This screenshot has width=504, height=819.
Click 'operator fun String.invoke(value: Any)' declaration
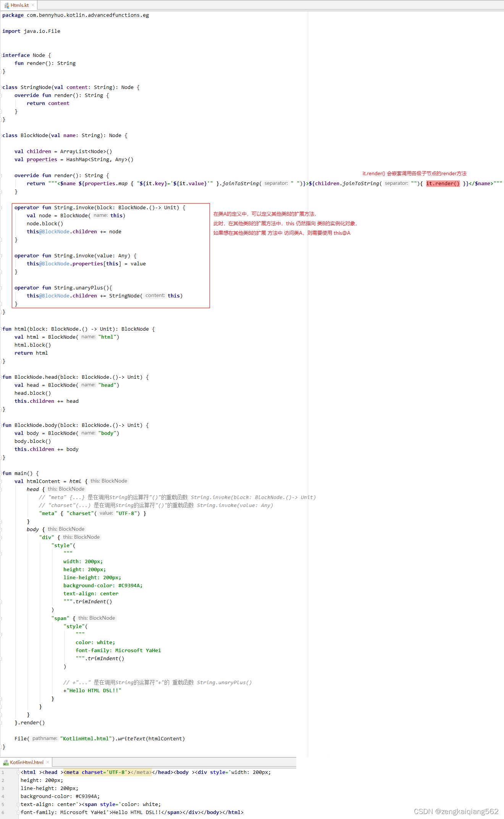pyautogui.click(x=76, y=256)
